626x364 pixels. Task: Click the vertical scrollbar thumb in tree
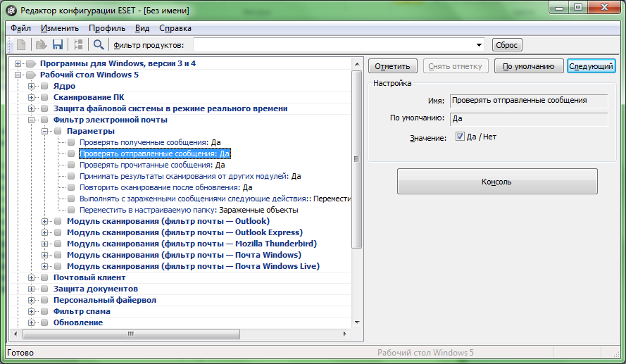click(357, 159)
